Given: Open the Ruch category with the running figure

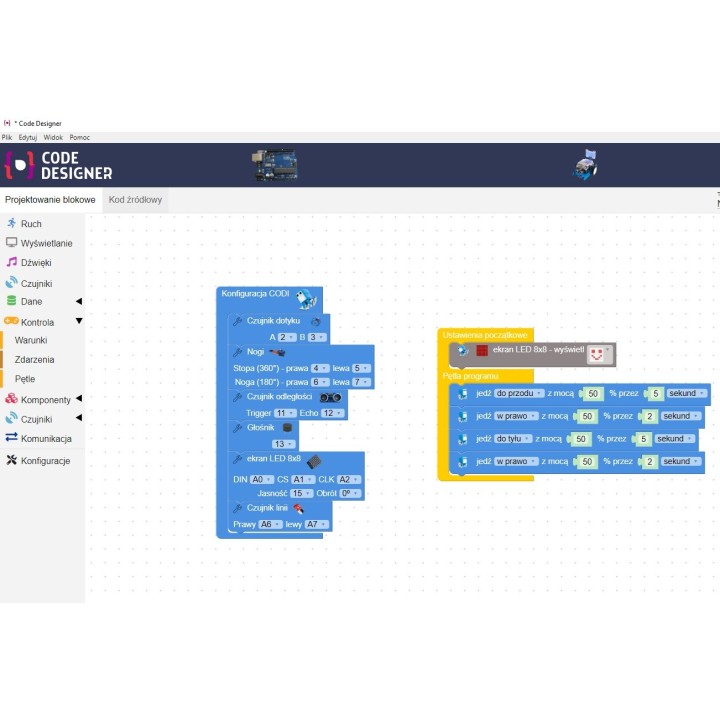Looking at the screenshot, I should pos(30,224).
